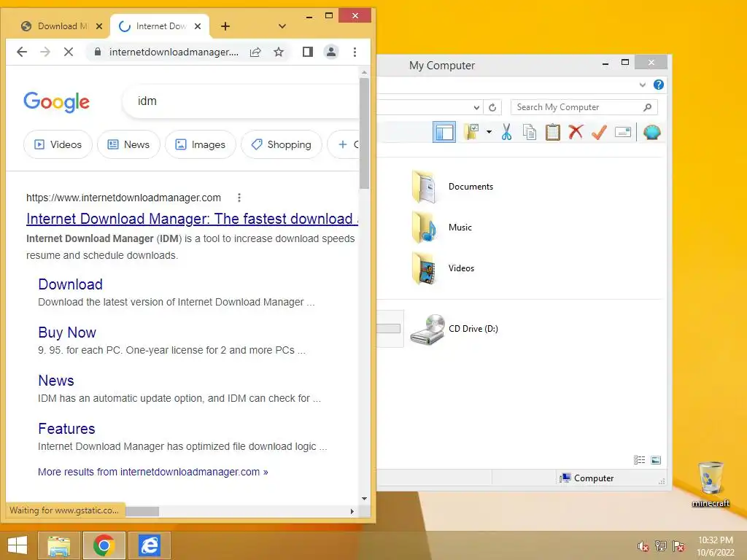Focus the Google search box containing idm
747x560 pixels.
pos(241,101)
